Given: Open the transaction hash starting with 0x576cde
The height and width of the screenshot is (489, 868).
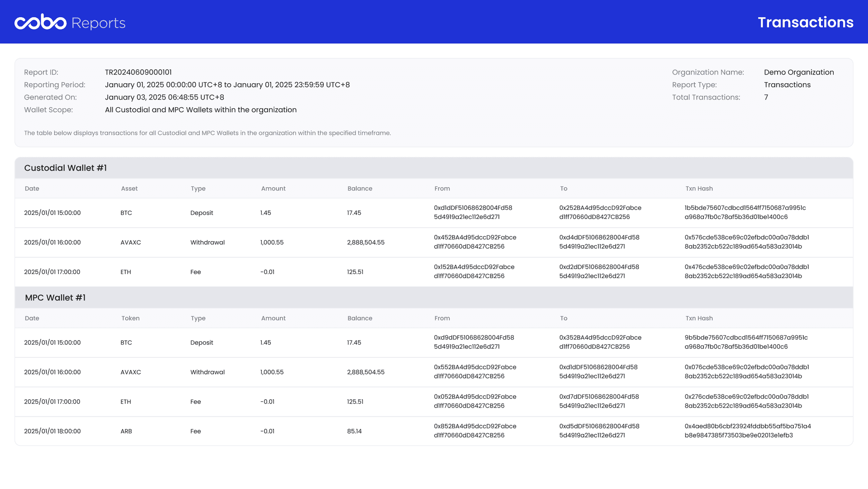Looking at the screenshot, I should [746, 242].
